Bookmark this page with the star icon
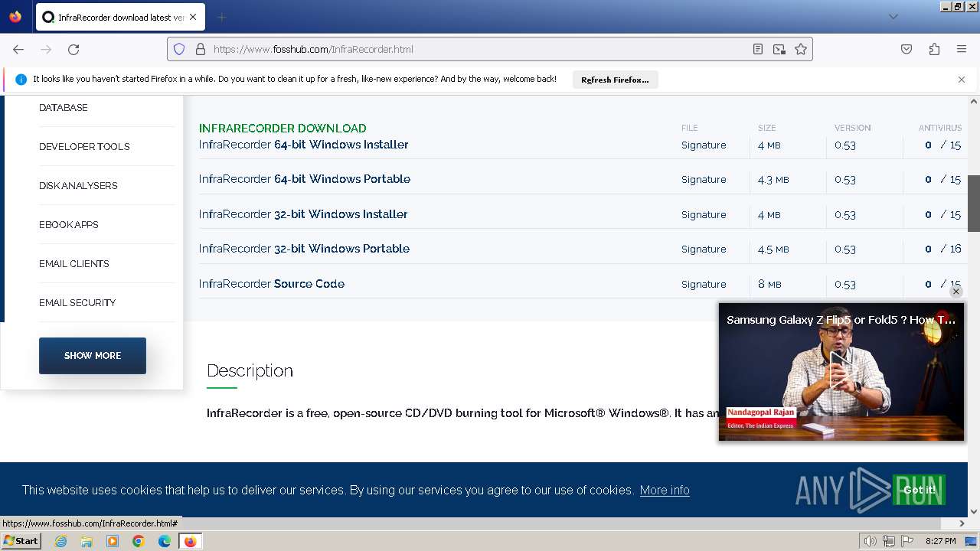This screenshot has height=551, width=980. tap(801, 49)
